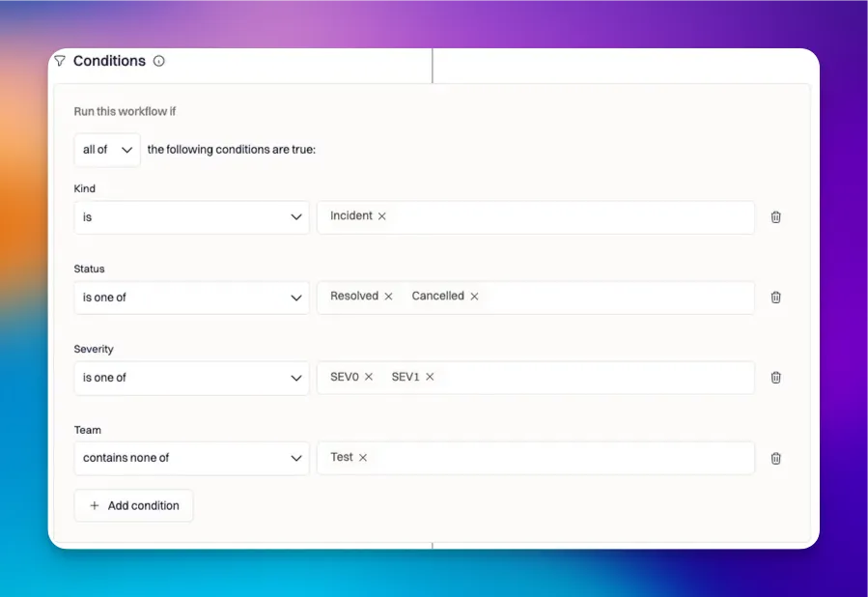The width and height of the screenshot is (868, 597).
Task: Click the 'Incident' tag text
Action: click(x=350, y=215)
